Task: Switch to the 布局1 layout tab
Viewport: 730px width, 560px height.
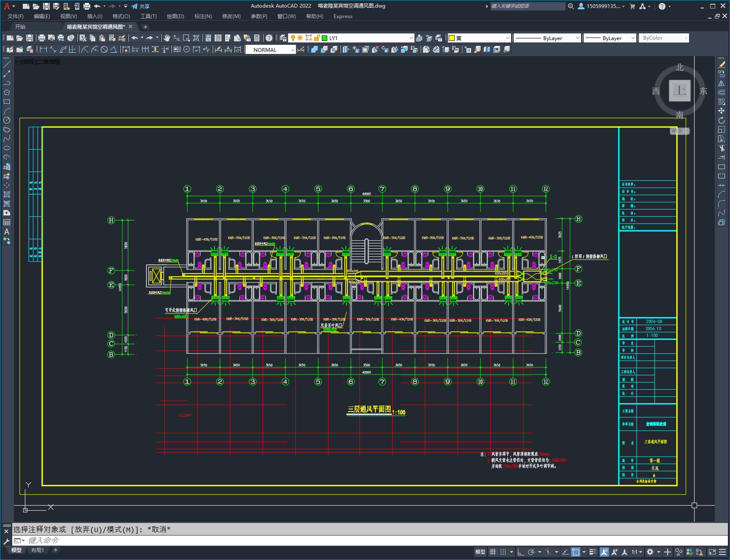Action: [38, 550]
